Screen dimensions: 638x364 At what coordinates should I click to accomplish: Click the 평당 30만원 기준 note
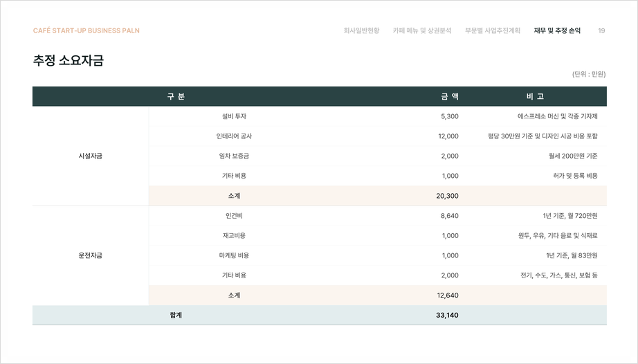click(543, 136)
